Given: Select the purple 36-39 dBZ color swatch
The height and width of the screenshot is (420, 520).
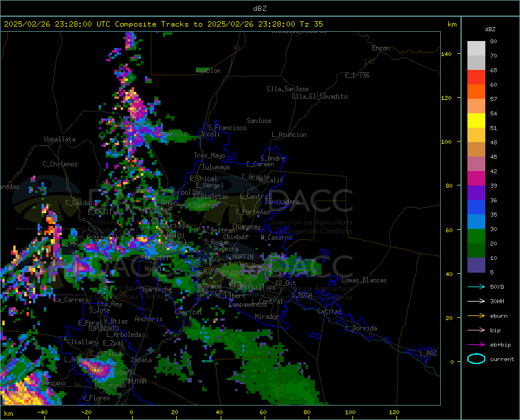Looking at the screenshot, I should click(x=476, y=193).
